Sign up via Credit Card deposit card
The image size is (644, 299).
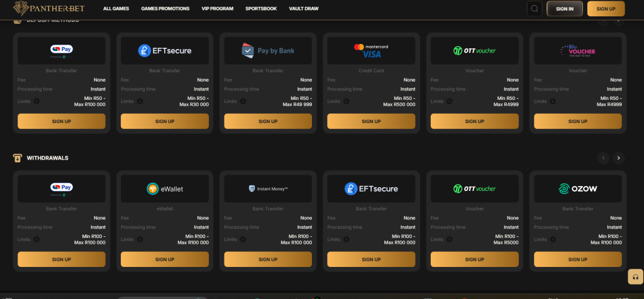pyautogui.click(x=371, y=121)
